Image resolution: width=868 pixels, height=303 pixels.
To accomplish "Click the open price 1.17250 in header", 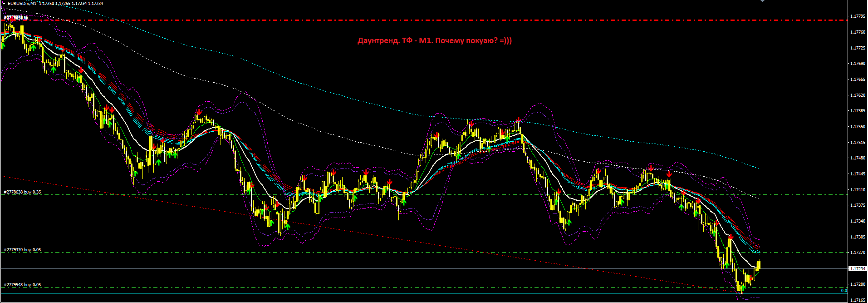I will [46, 3].
